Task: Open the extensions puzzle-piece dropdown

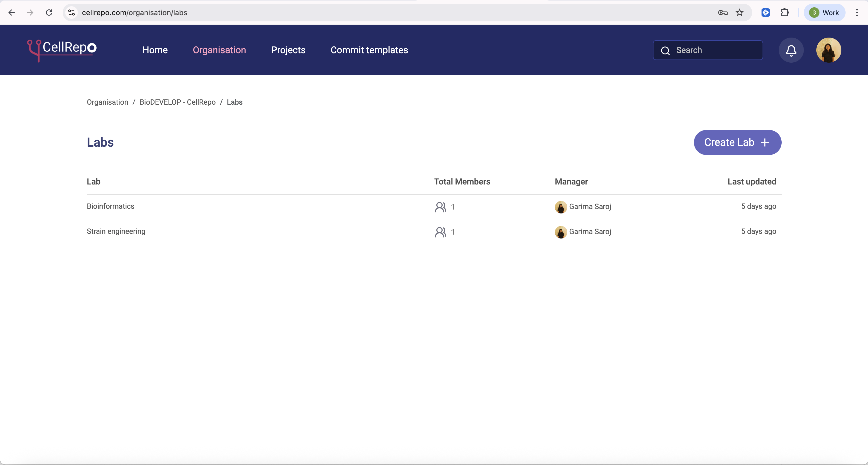Action: (x=785, y=13)
